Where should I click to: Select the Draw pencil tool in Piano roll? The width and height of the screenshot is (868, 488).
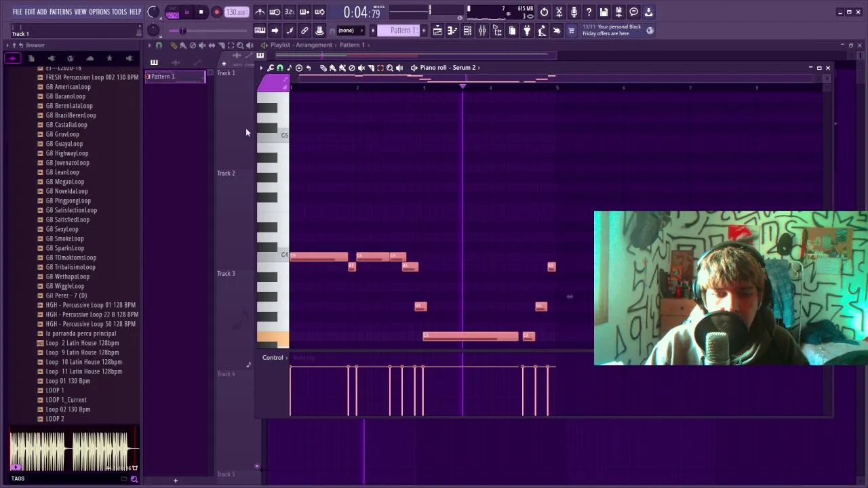pos(323,68)
